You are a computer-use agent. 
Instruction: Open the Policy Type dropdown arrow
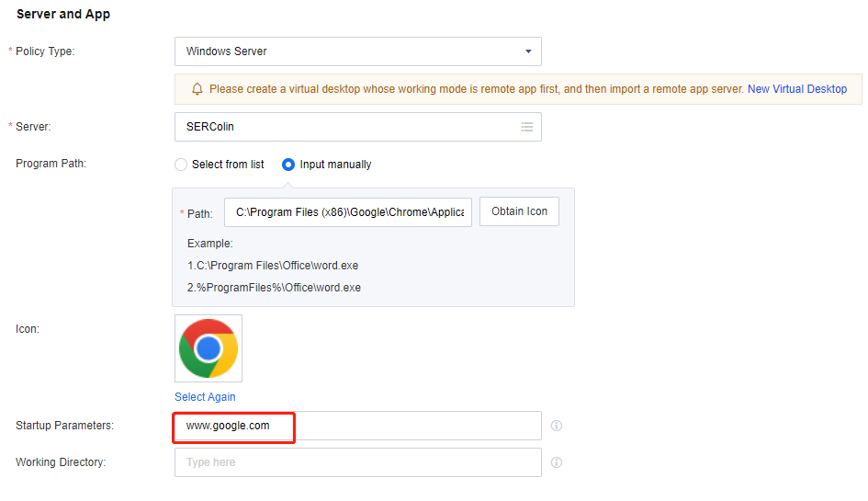(x=528, y=51)
